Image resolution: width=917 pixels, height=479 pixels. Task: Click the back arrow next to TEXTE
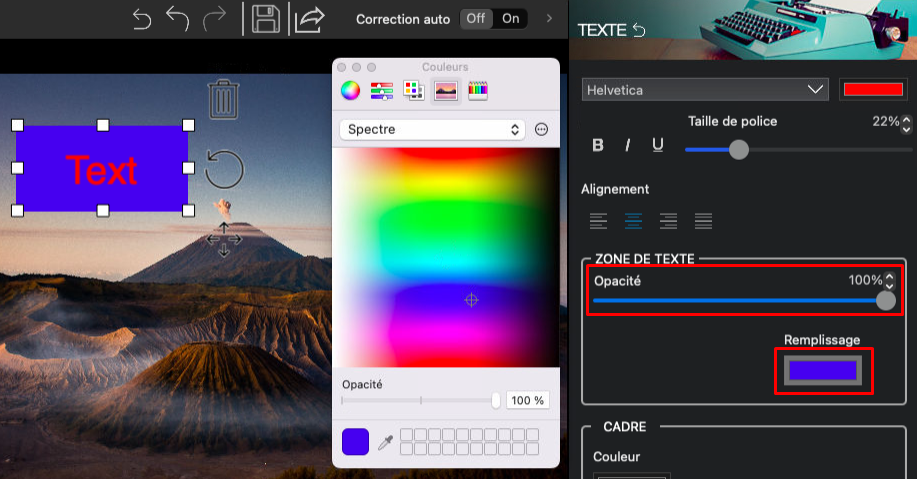[639, 30]
